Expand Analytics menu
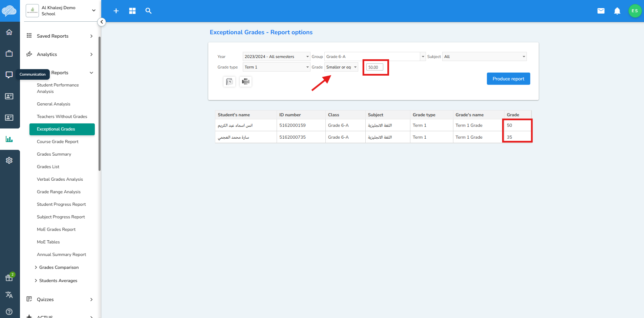This screenshot has height=318, width=644. click(60, 54)
